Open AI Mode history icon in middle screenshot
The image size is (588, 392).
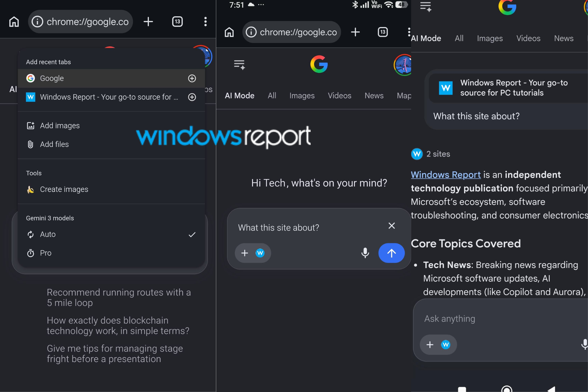pos(239,65)
